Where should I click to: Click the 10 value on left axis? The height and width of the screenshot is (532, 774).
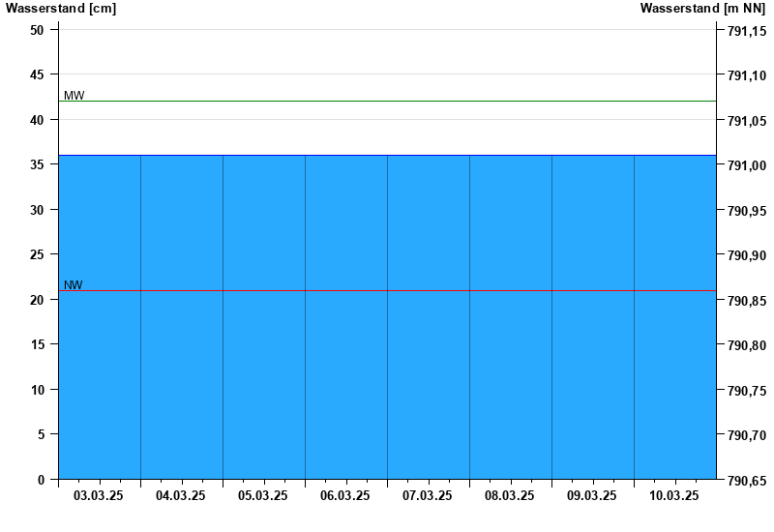point(37,390)
